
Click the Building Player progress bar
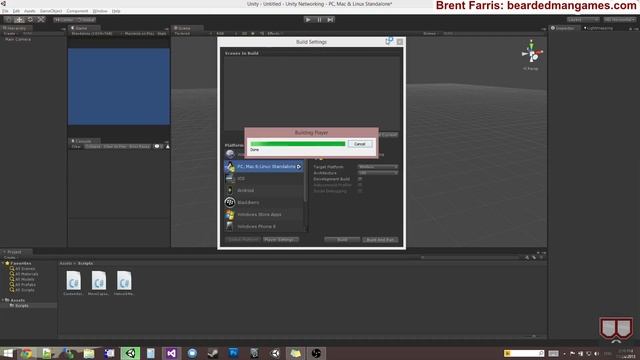[x=298, y=144]
